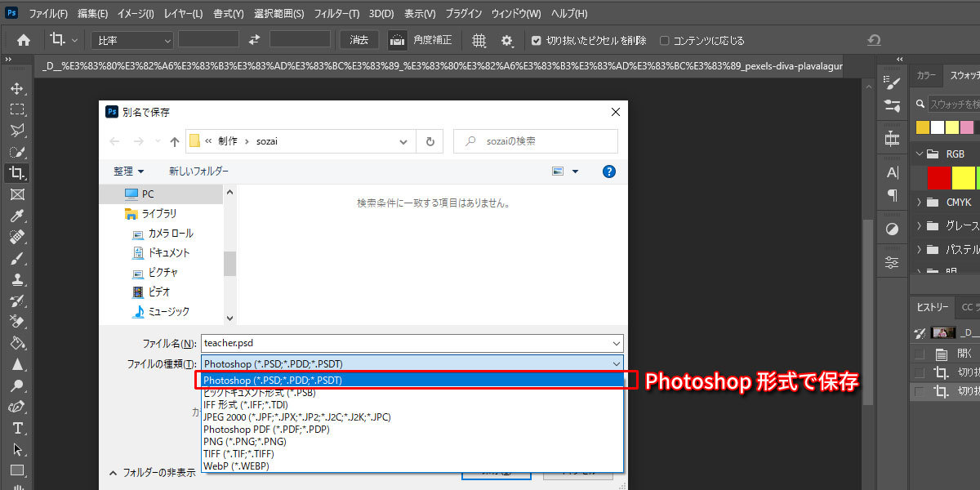Select the Eraser tool
The width and height of the screenshot is (980, 490).
[16, 322]
